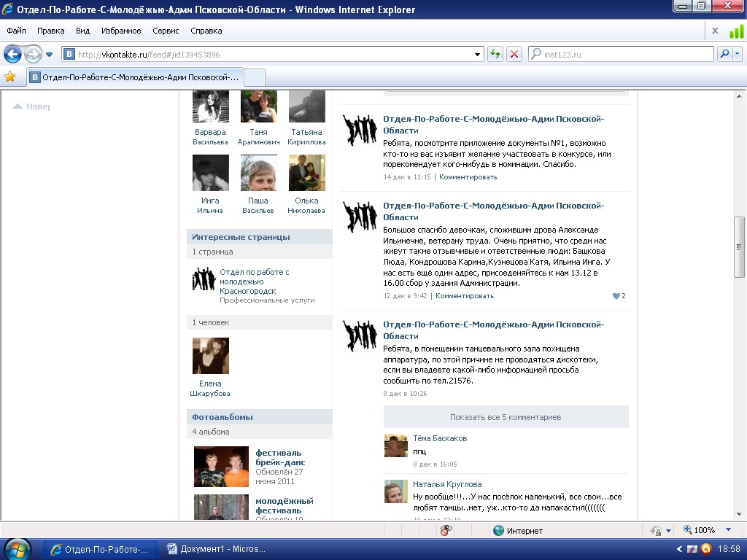Screen dimensions: 747x560
Task: Switch to Документ1 Microsoft Word taskbar button
Action: (x=217, y=549)
